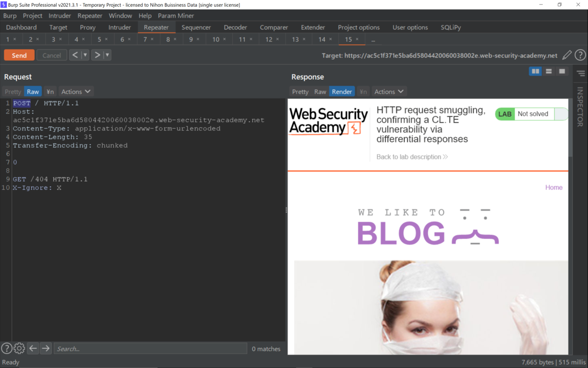
Task: Open the Project options tab
Action: pyautogui.click(x=359, y=27)
